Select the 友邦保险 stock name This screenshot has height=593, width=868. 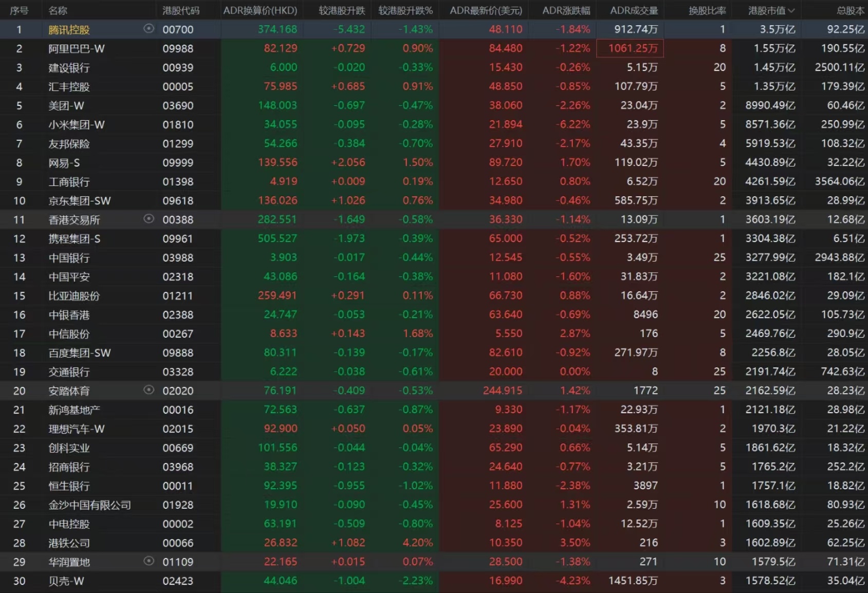69,144
